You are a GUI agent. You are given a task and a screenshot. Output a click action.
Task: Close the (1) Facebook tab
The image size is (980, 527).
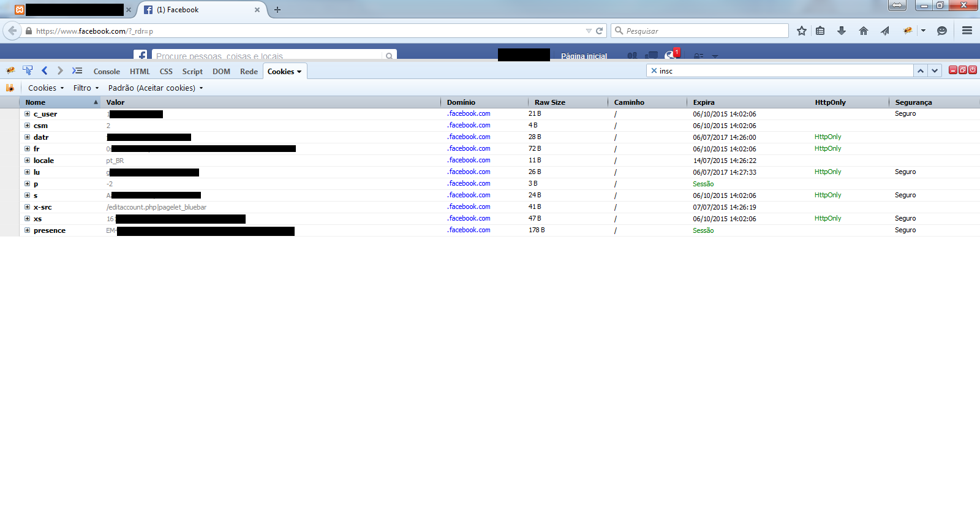point(257,10)
